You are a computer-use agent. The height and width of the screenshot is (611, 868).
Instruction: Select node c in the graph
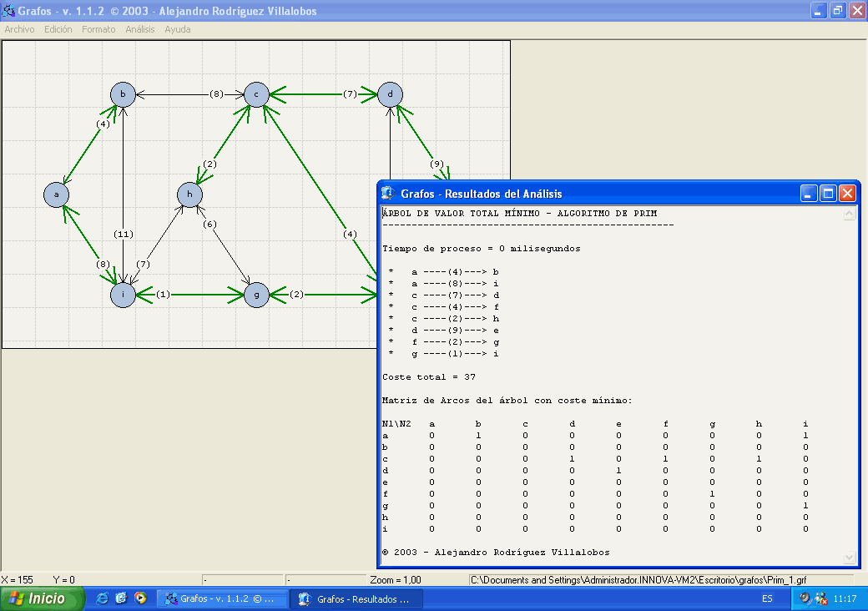coord(256,94)
